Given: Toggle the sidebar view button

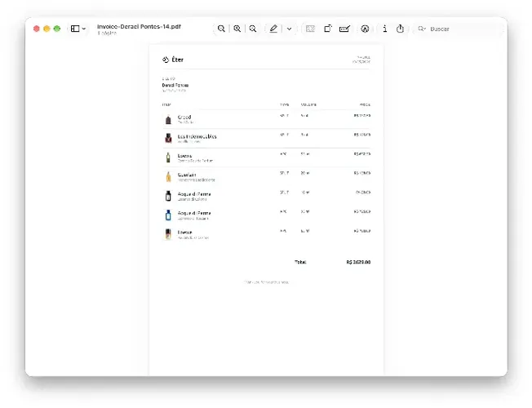Looking at the screenshot, I should (x=75, y=29).
